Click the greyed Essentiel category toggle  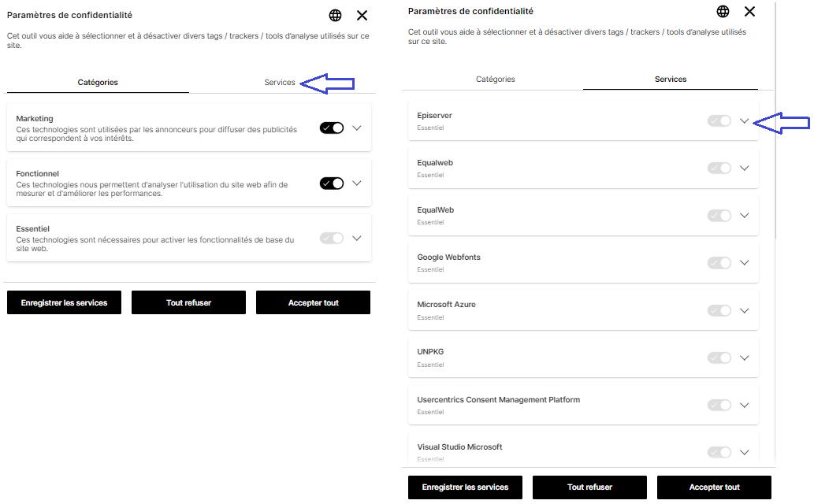tap(332, 238)
